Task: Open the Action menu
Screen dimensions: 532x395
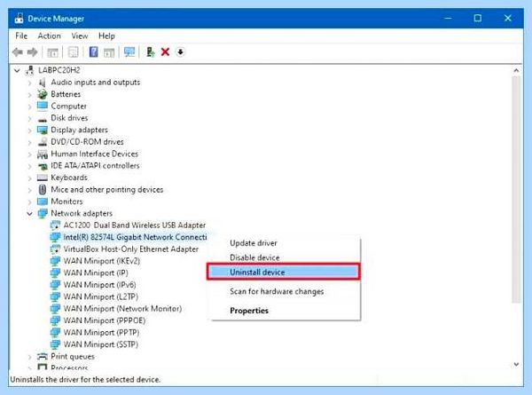Action: [49, 36]
